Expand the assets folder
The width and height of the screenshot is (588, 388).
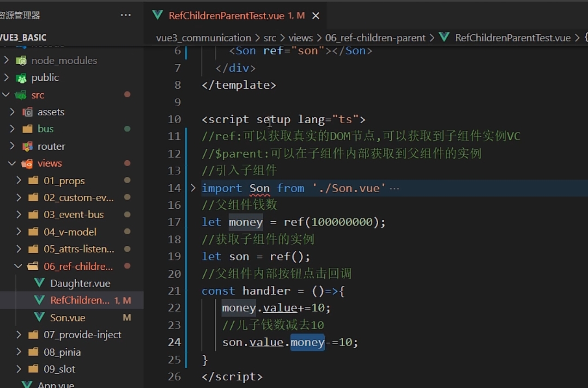pyautogui.click(x=12, y=112)
